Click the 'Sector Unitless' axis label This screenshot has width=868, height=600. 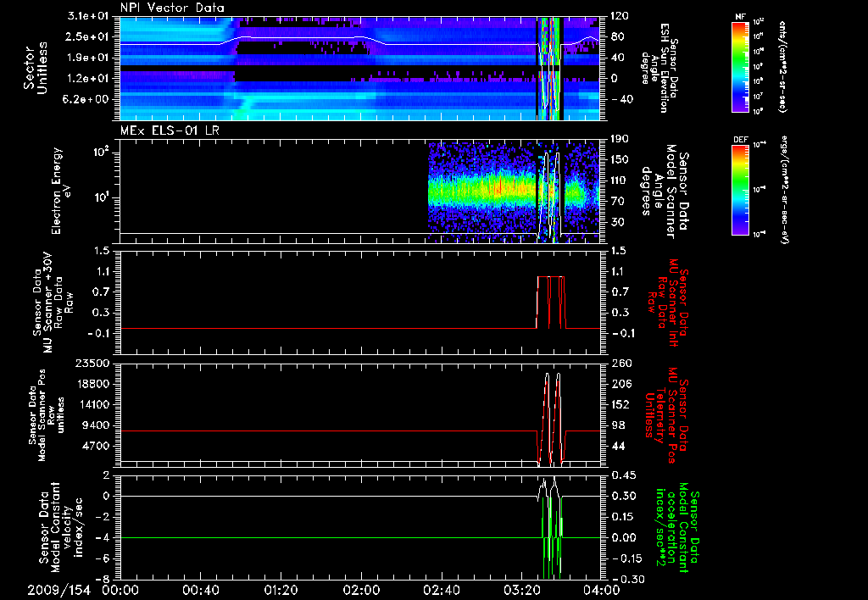pyautogui.click(x=36, y=68)
